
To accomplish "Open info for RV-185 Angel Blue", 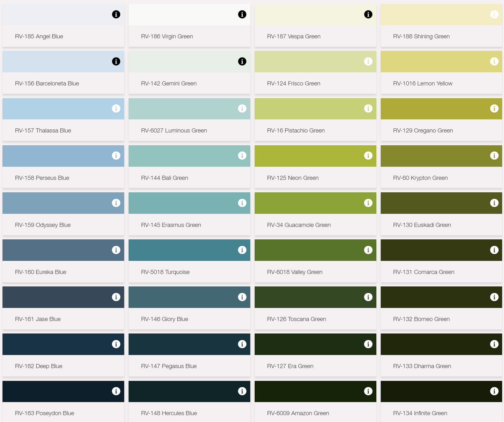I will pos(116,14).
